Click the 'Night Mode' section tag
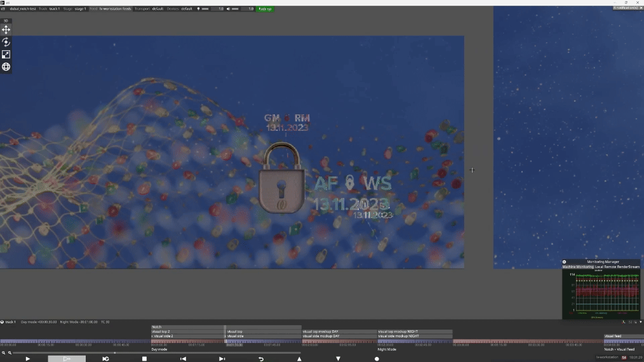The height and width of the screenshot is (362, 644). pyautogui.click(x=387, y=349)
